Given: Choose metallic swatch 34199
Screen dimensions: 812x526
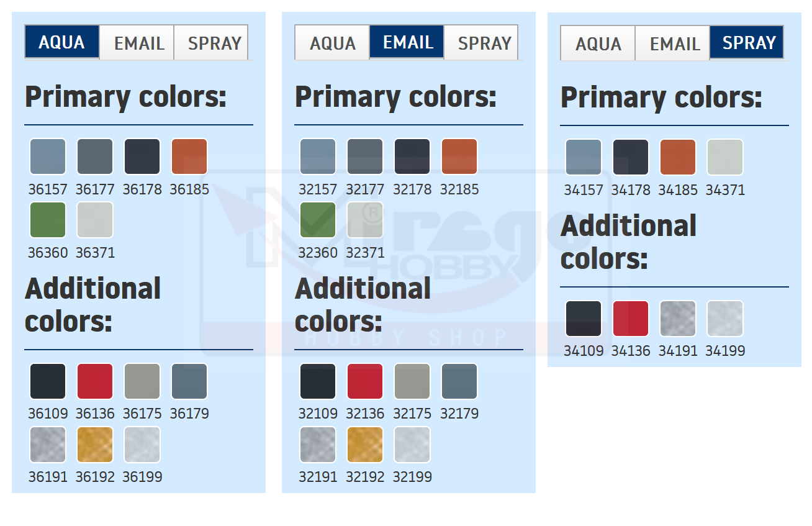Looking at the screenshot, I should (725, 319).
